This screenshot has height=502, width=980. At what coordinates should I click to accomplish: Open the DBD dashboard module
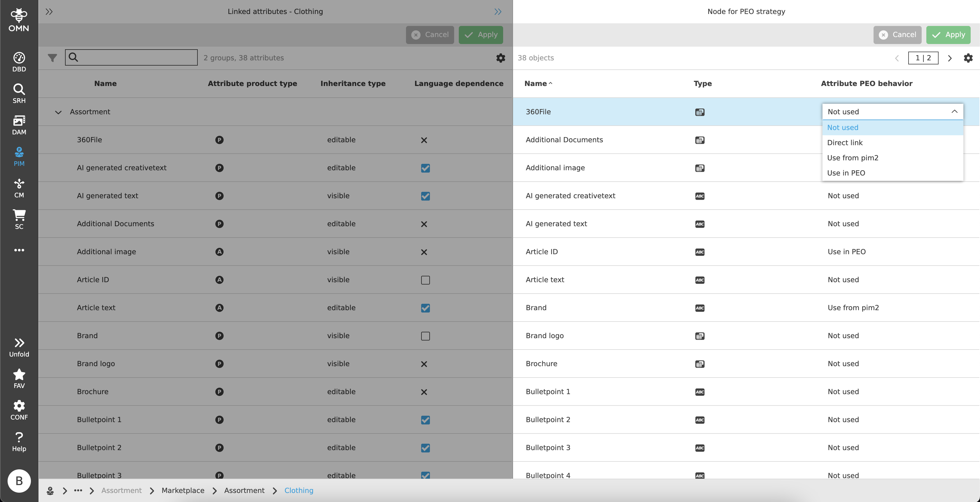click(19, 62)
